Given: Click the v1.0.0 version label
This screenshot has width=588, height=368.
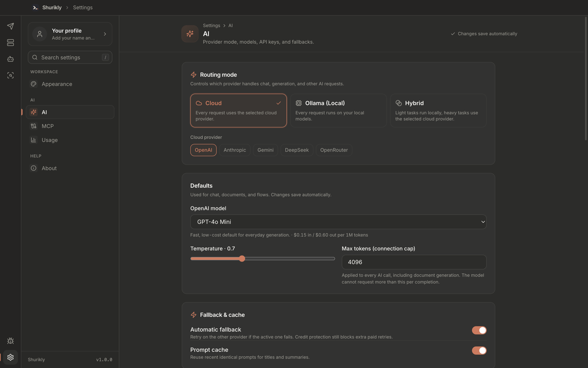Looking at the screenshot, I should (104, 360).
